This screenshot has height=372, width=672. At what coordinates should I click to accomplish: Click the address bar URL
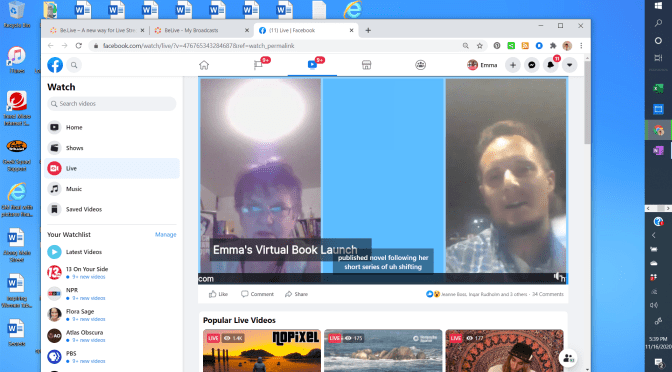coord(198,46)
